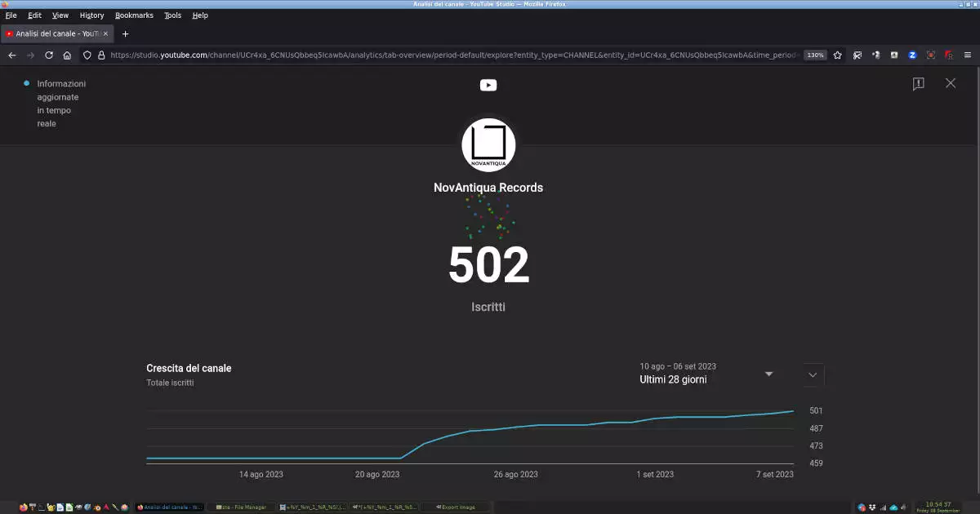The image size is (980, 514).
Task: Click the 487 y-axis value
Action: (816, 428)
